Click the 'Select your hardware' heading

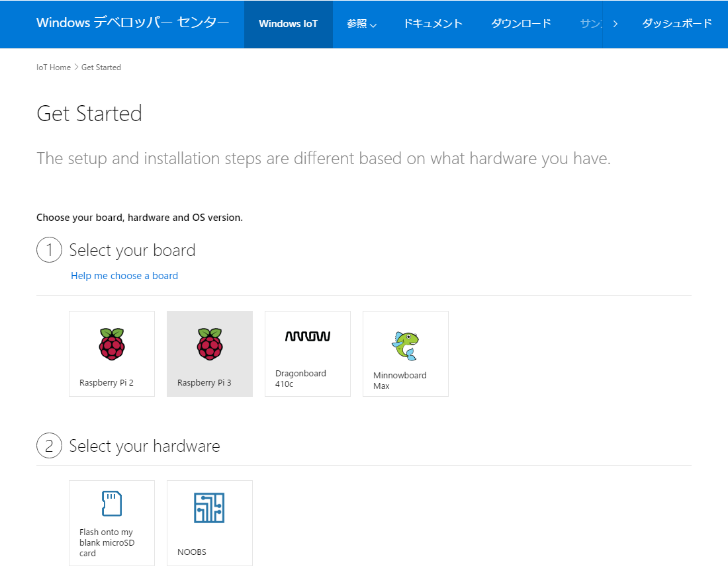pyautogui.click(x=144, y=446)
